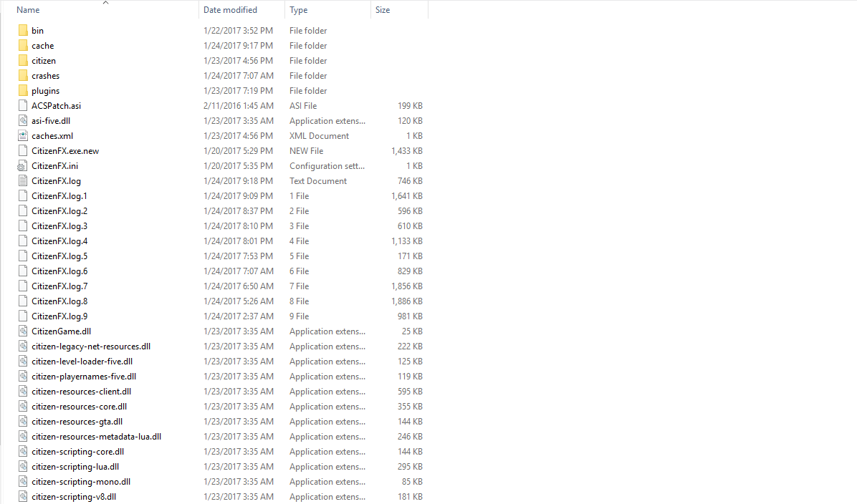The image size is (857, 504).
Task: Click the date 2/11/2016 1:45 AM
Action: pos(239,105)
